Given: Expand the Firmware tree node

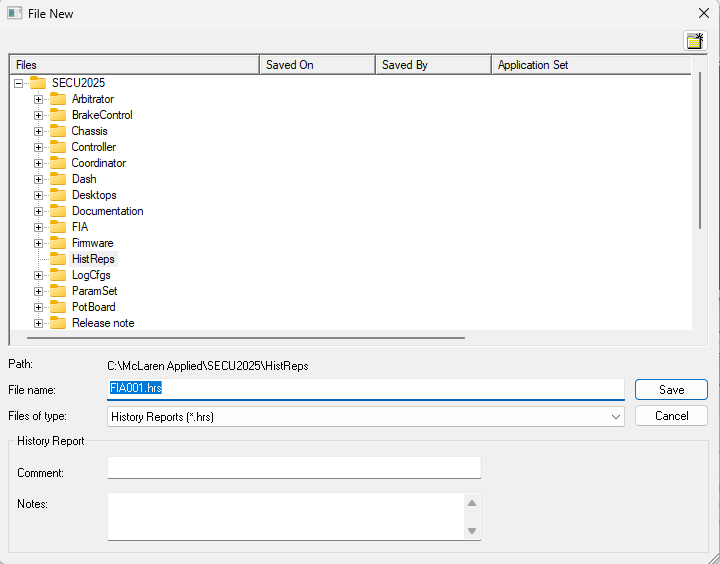Looking at the screenshot, I should (x=39, y=244).
